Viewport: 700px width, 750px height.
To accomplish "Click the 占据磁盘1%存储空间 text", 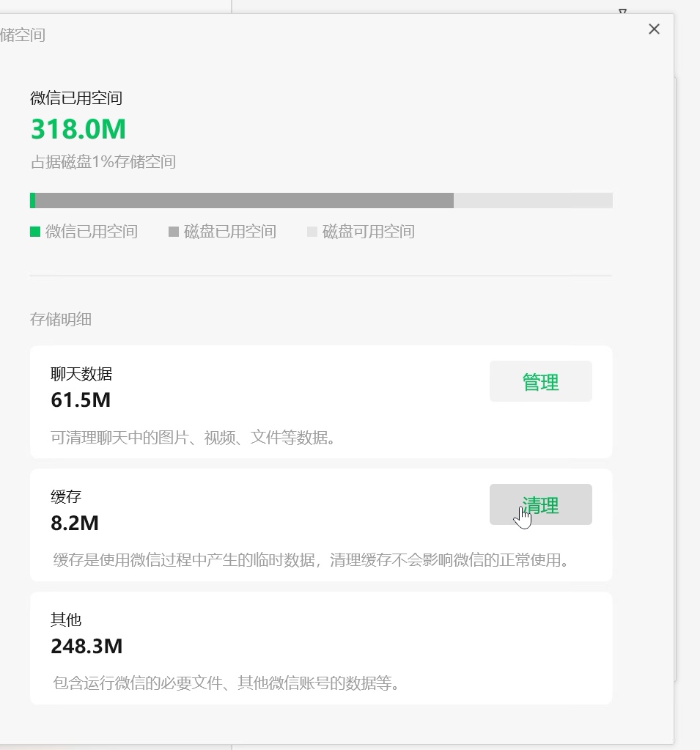I will point(103,162).
